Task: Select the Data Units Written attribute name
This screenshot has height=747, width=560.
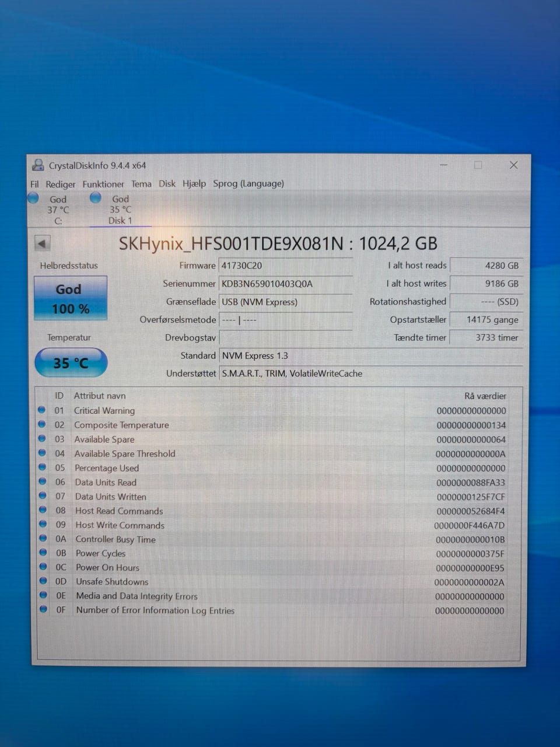Action: 111,497
